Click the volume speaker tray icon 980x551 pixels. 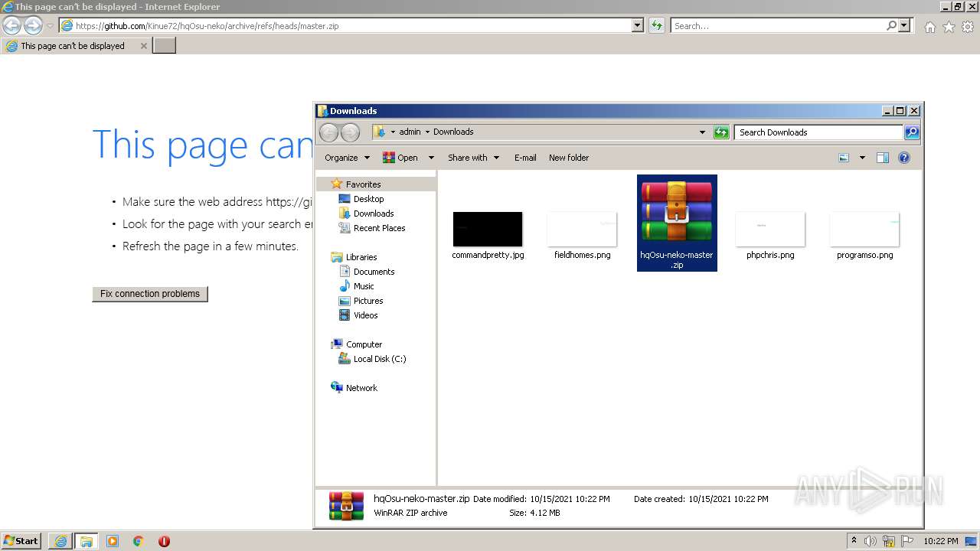pos(871,541)
